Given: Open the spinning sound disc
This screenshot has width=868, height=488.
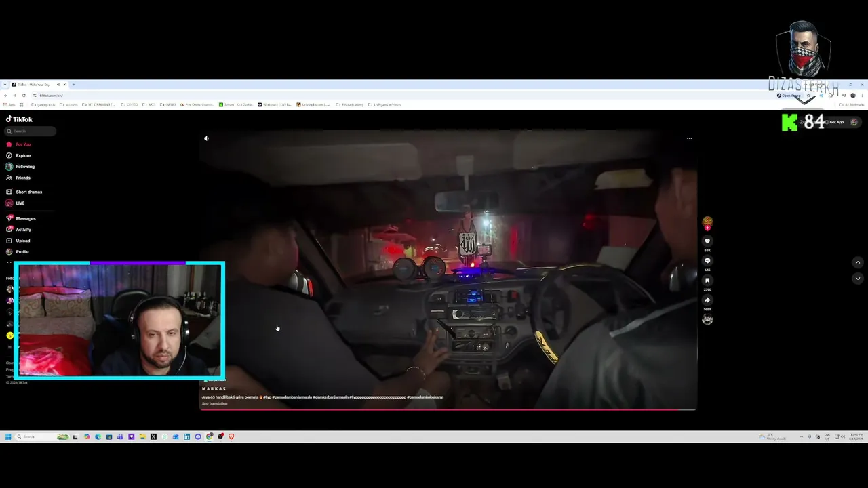Looking at the screenshot, I should (x=707, y=320).
